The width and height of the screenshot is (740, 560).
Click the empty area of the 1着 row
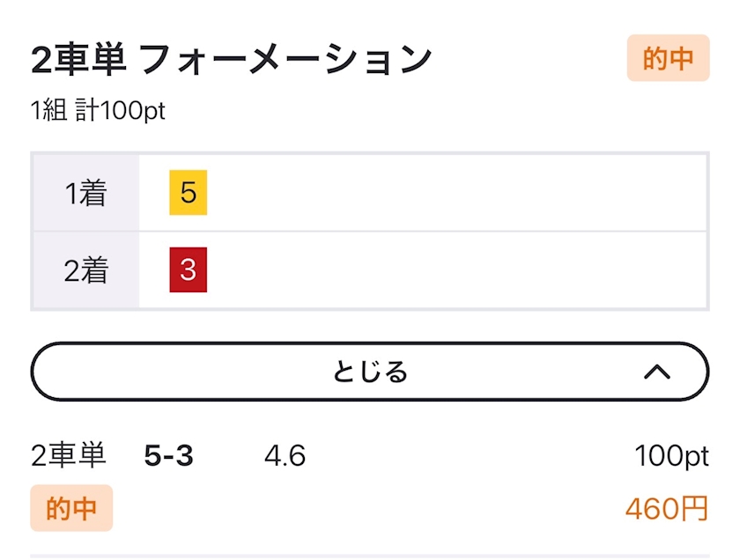[x=457, y=193]
